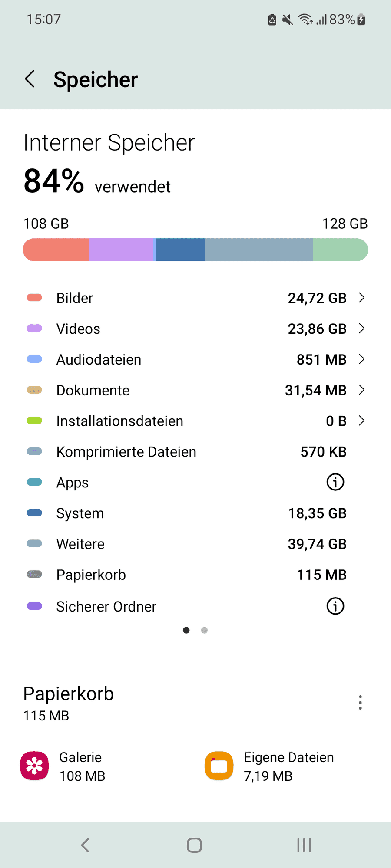Screen dimensions: 391x868
Task: Open info icon for Apps storage
Action: [335, 482]
